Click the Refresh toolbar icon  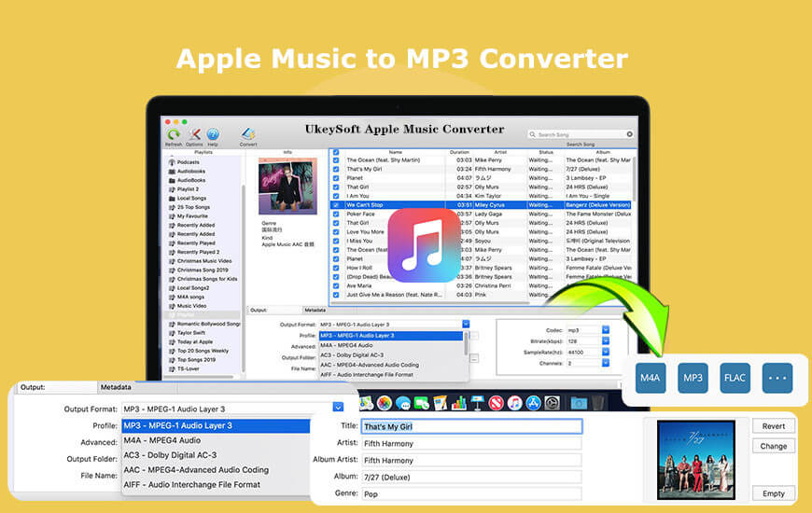(174, 134)
